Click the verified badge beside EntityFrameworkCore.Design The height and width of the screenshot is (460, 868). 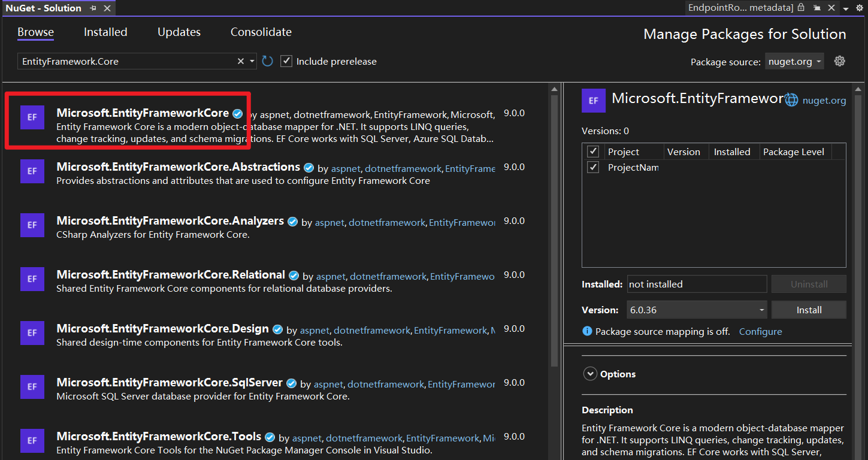click(x=278, y=329)
